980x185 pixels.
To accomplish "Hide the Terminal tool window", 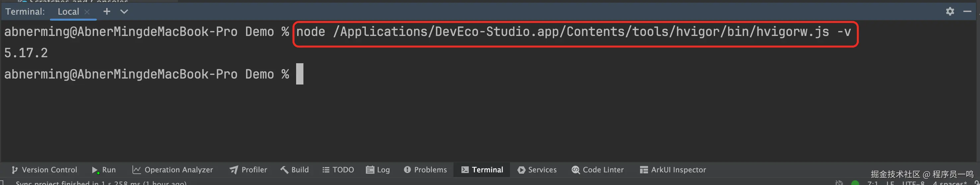I will (967, 11).
